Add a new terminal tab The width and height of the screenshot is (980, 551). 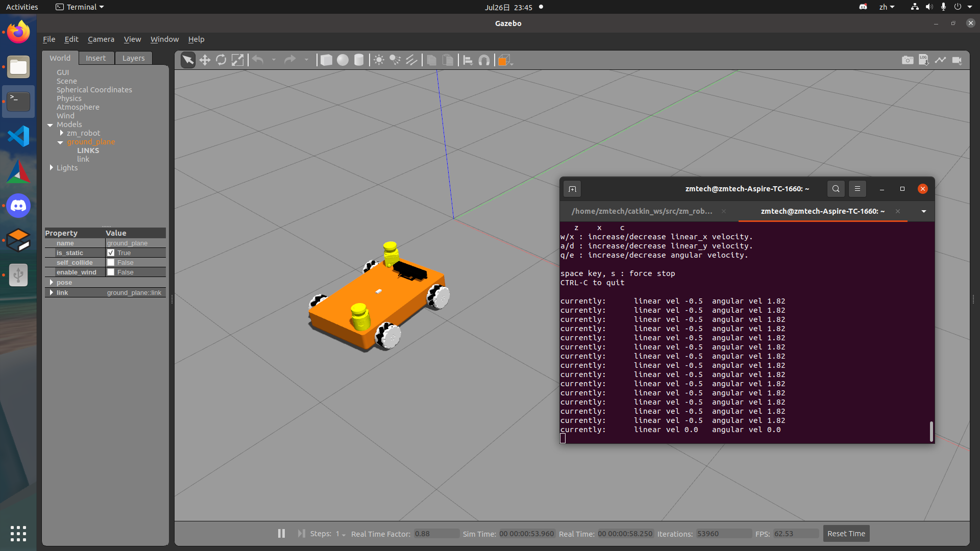[572, 189]
